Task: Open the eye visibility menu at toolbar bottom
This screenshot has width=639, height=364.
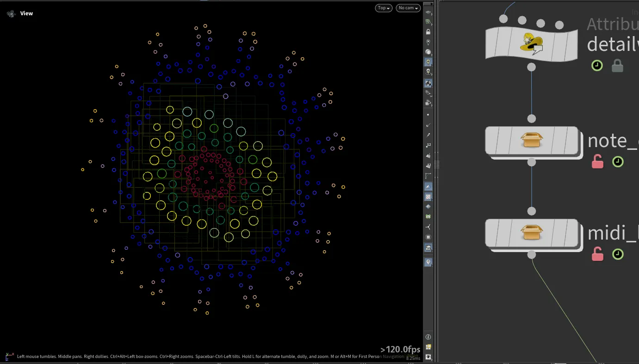Action: coord(428,357)
